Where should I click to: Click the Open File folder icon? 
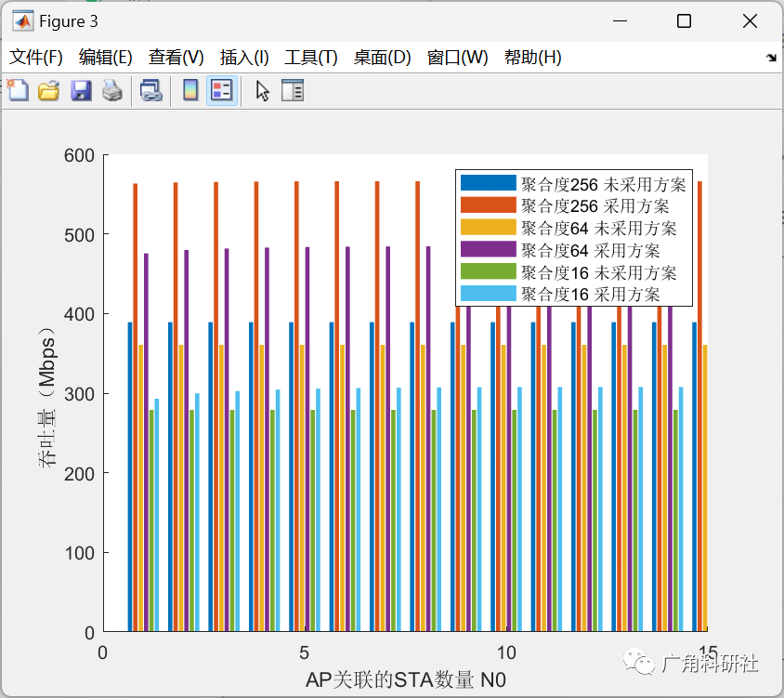(x=49, y=91)
